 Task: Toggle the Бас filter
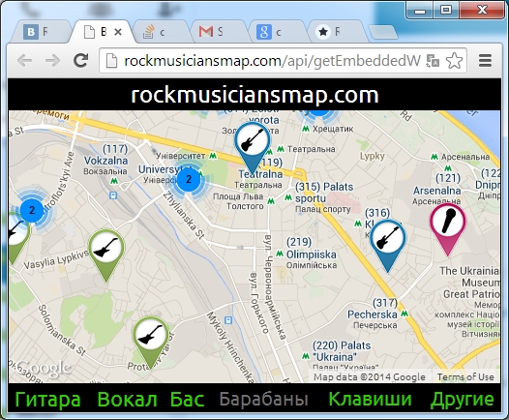click(188, 399)
